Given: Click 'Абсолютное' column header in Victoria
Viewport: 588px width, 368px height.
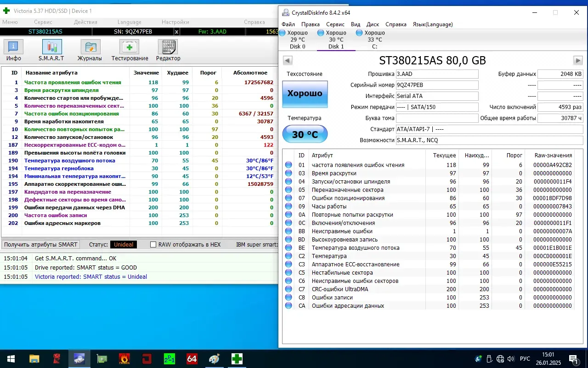Looking at the screenshot, I should click(x=250, y=73).
